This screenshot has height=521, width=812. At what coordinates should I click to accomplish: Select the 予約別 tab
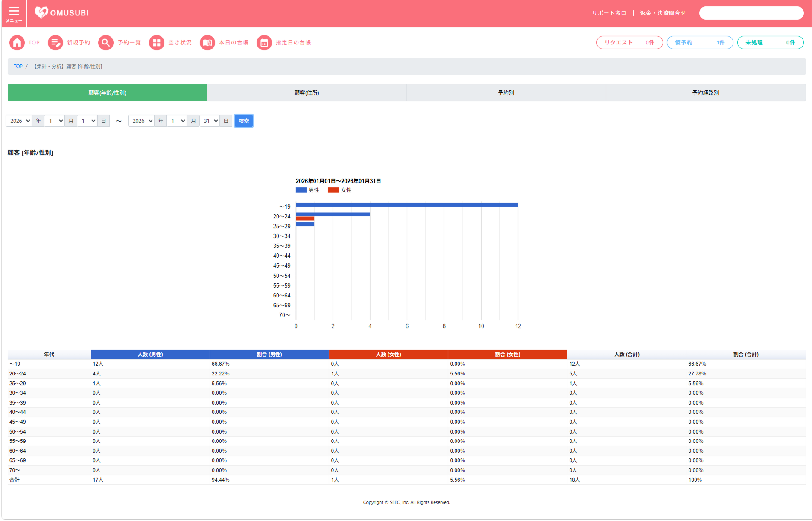[506, 93]
